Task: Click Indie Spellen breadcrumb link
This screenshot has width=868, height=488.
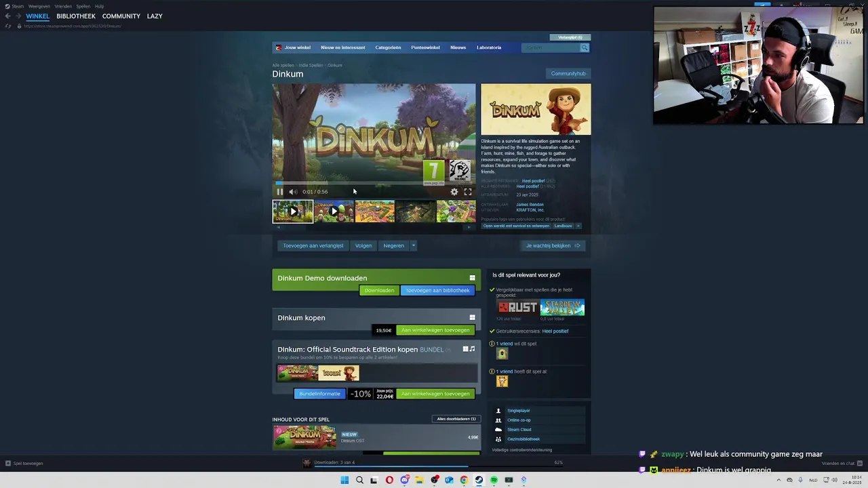Action: [x=311, y=65]
